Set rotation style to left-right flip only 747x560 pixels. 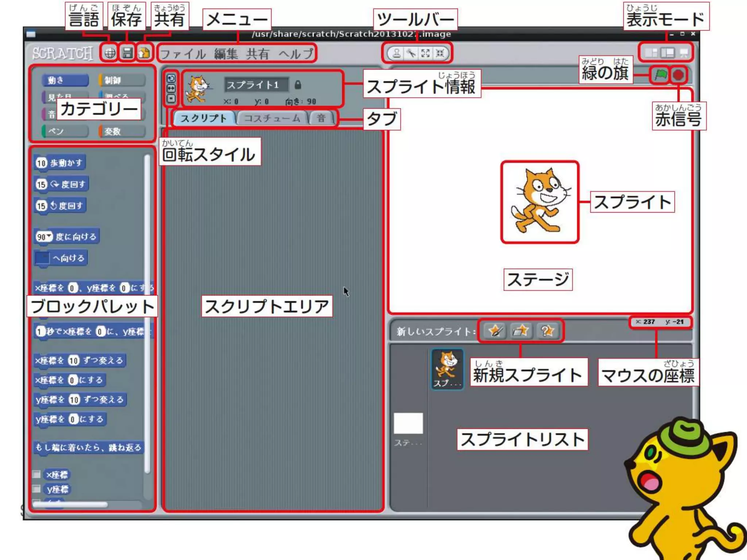tap(171, 88)
